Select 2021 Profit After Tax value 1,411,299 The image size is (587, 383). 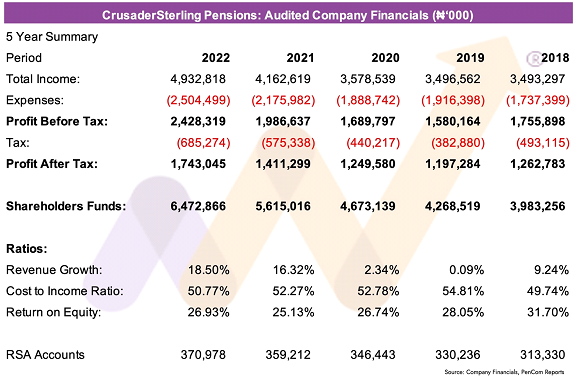pyautogui.click(x=283, y=164)
